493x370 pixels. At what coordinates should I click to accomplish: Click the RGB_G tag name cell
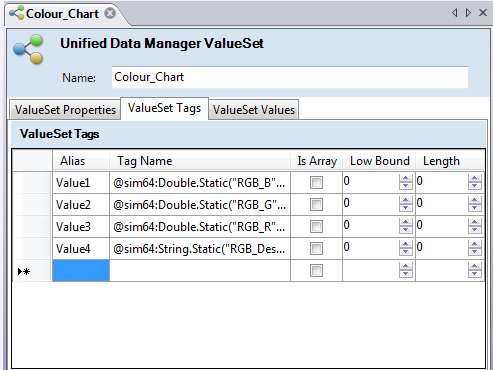200,204
